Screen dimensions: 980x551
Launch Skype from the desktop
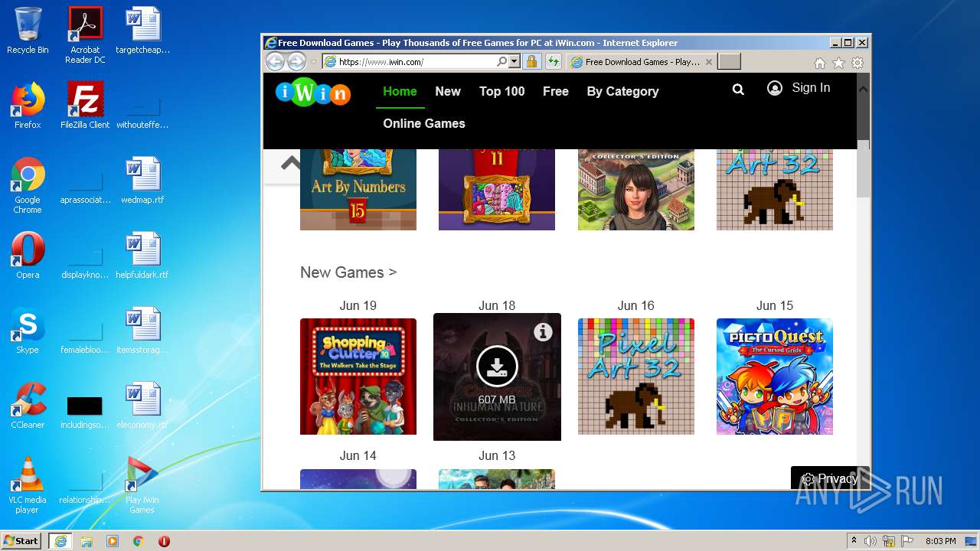point(28,331)
